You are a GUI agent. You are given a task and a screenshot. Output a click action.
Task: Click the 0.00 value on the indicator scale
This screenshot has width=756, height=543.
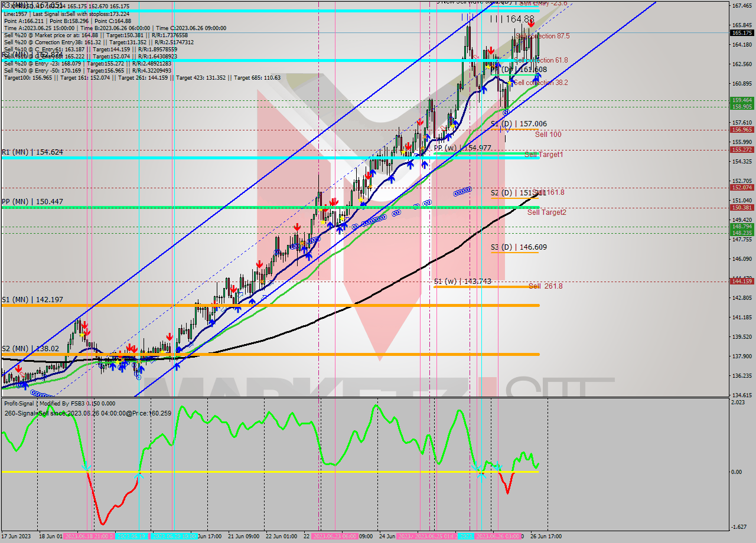coord(738,472)
